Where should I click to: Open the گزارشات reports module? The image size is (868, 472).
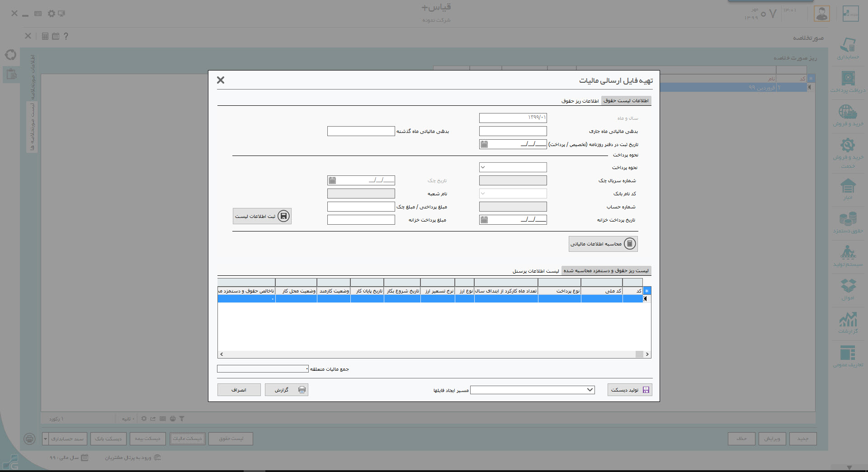pos(848,322)
